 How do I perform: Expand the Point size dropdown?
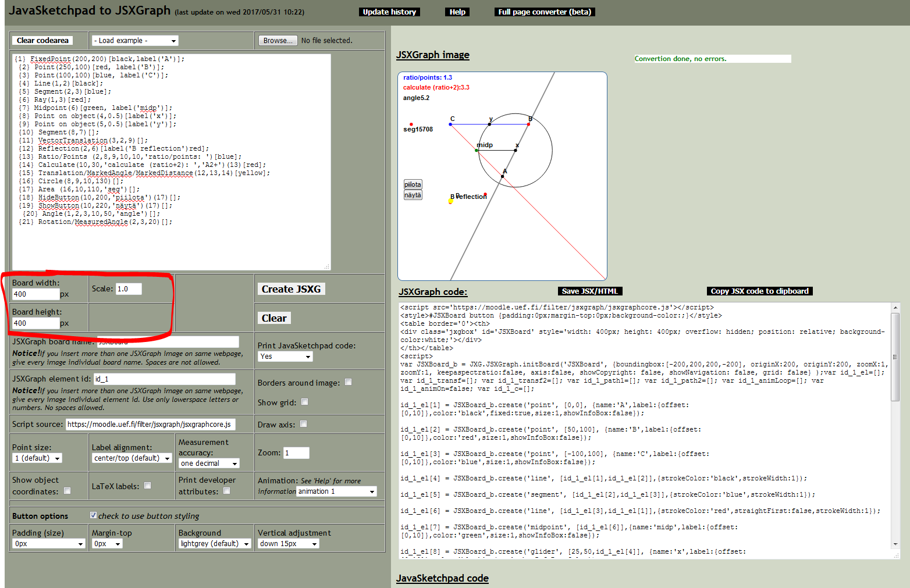37,458
